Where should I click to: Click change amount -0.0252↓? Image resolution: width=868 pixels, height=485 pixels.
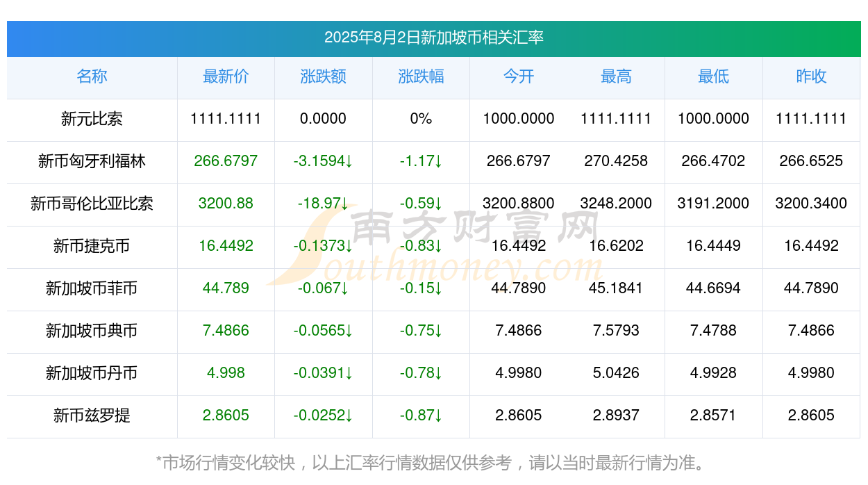tap(324, 416)
